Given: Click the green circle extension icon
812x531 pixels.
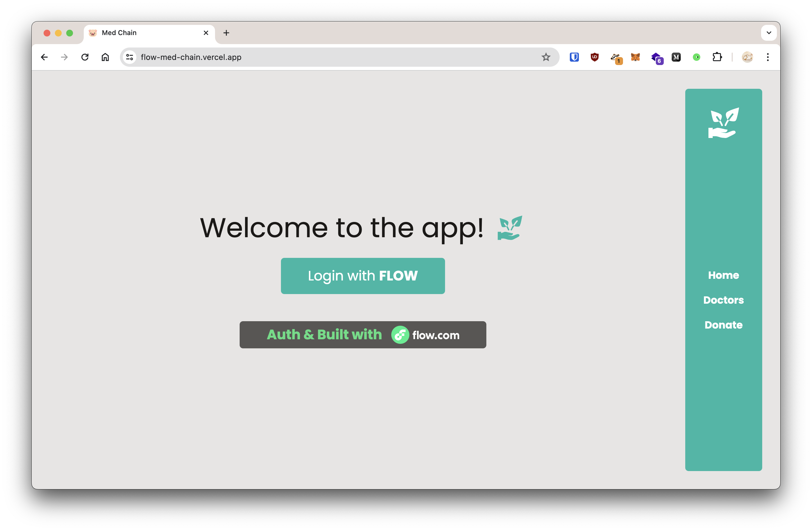Looking at the screenshot, I should point(696,57).
